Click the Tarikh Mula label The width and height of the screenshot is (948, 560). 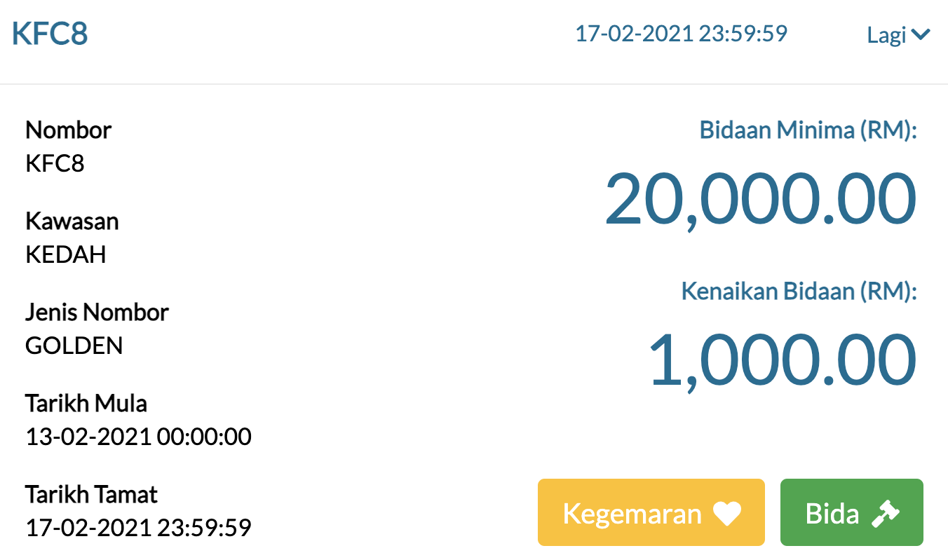[x=86, y=404]
